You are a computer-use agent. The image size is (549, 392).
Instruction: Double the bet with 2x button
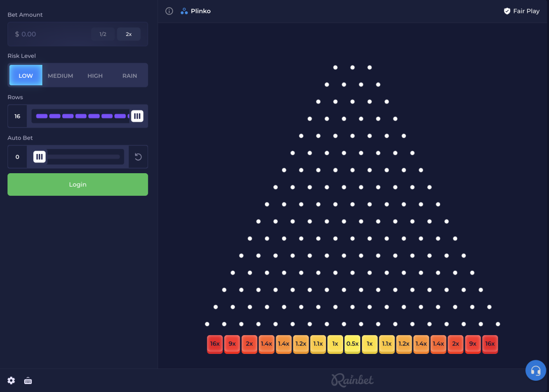click(129, 34)
